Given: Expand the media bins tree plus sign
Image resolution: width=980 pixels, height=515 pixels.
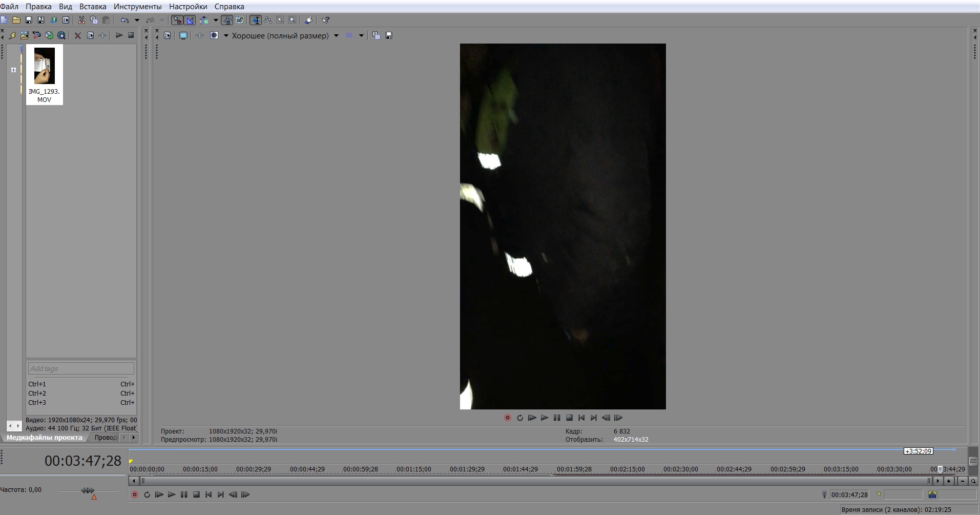Looking at the screenshot, I should [x=13, y=70].
